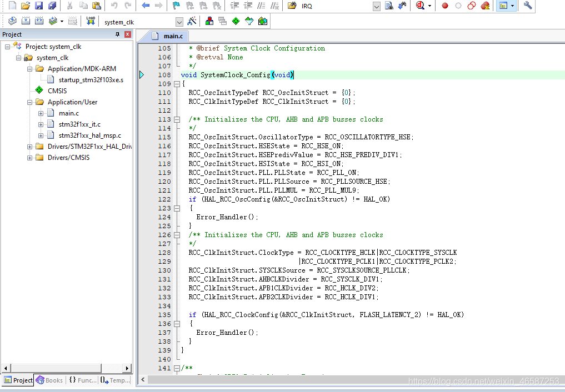Click line number 122 in gutter
The width and height of the screenshot is (565, 392).
(164, 199)
